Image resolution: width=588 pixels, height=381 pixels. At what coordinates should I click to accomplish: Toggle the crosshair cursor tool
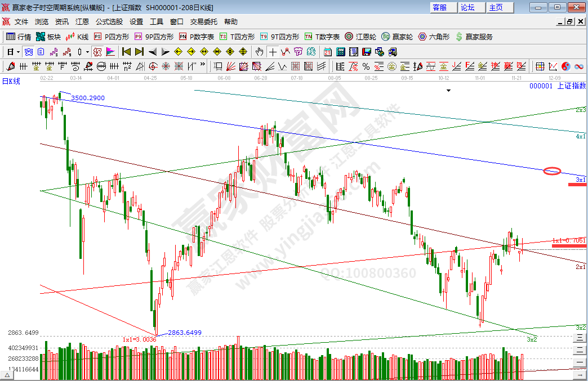click(273, 52)
